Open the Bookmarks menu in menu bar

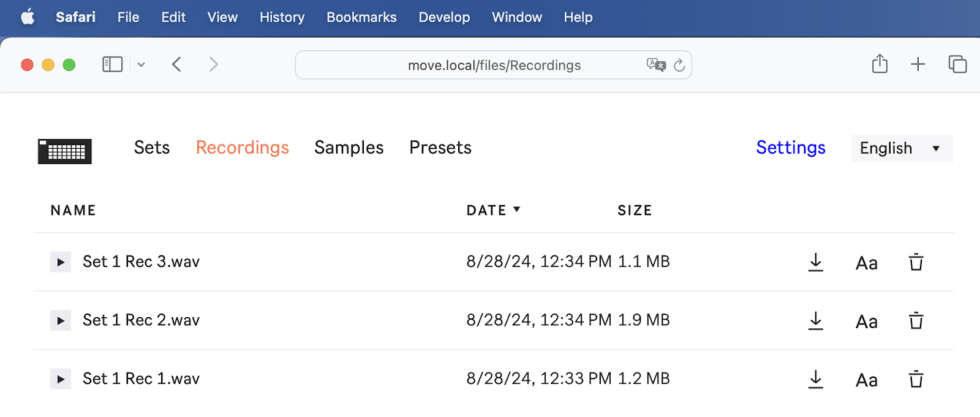(361, 17)
